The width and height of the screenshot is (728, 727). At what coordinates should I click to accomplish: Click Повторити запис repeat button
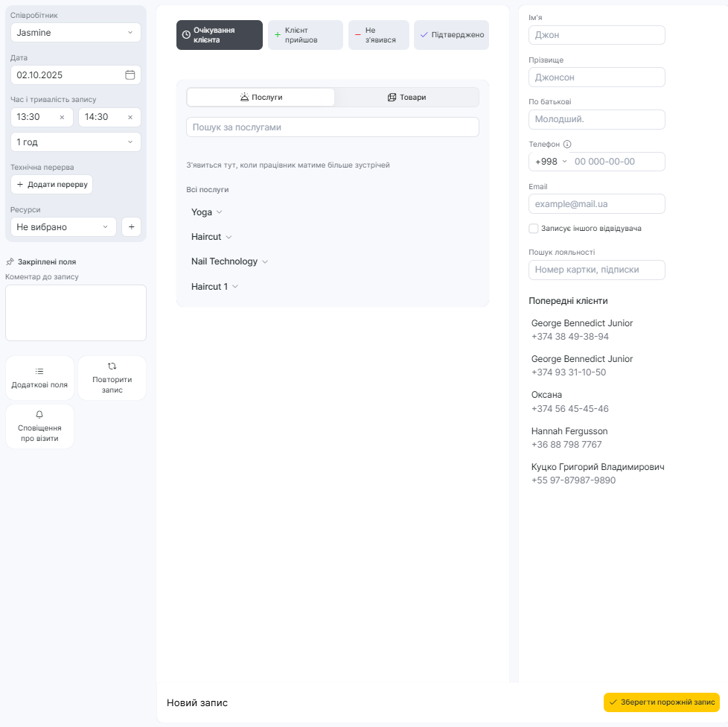pos(112,378)
